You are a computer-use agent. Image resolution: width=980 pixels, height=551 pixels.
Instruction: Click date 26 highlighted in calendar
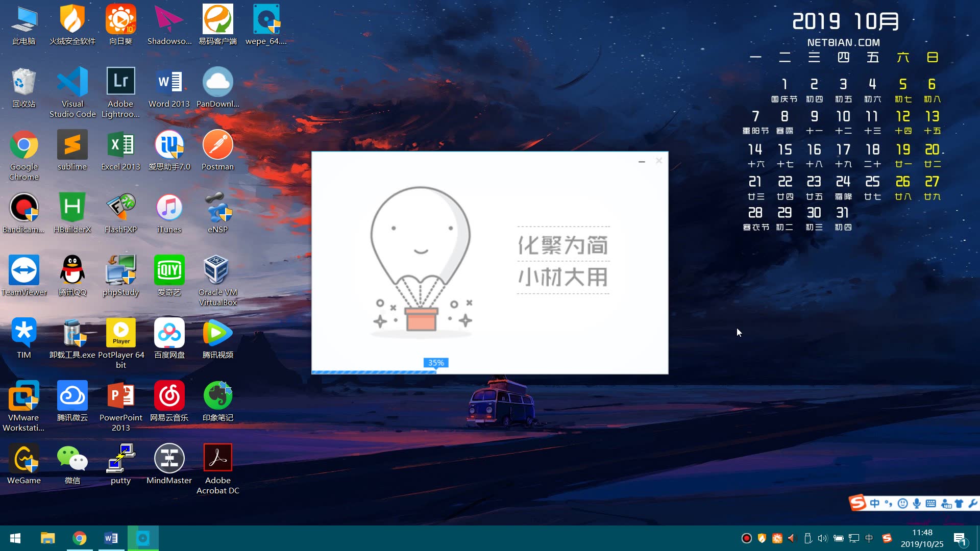[x=902, y=182]
